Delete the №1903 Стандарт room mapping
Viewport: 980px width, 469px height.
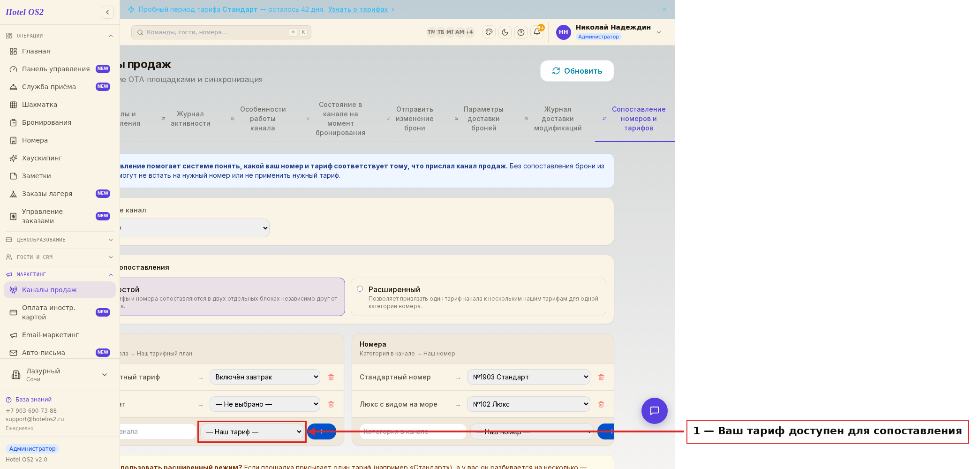[x=601, y=377]
